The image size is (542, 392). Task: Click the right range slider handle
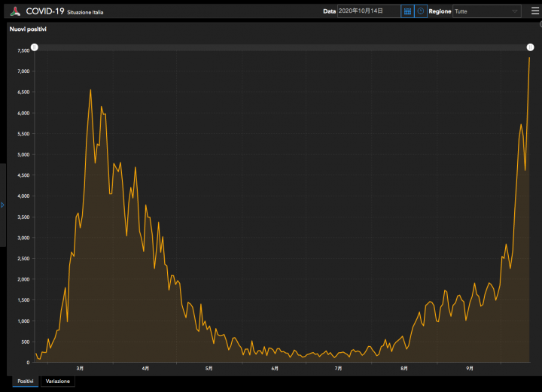point(530,47)
